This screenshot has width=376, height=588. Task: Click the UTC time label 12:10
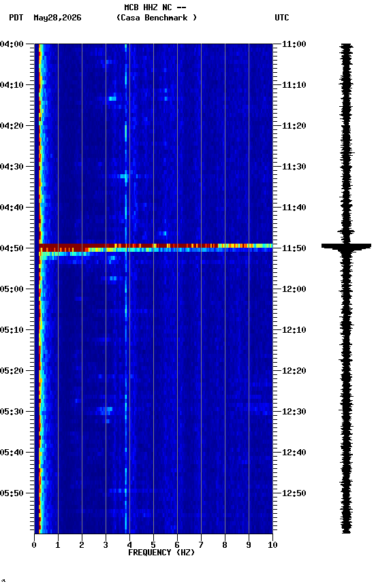point(294,330)
